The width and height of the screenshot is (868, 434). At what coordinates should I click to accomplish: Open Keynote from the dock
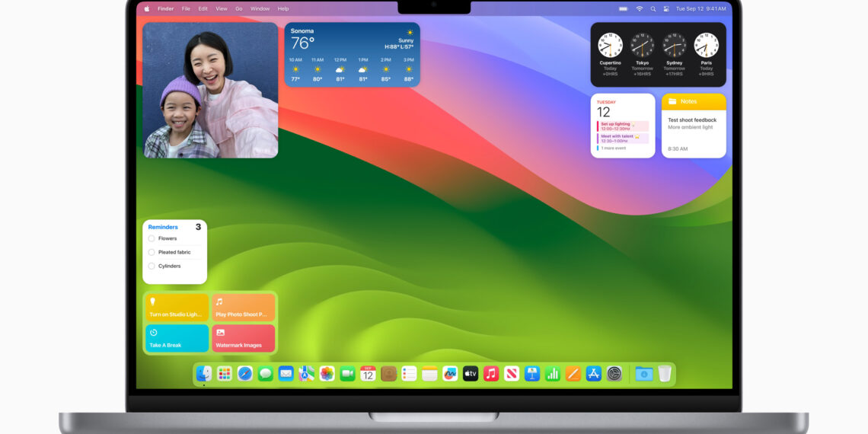point(532,373)
